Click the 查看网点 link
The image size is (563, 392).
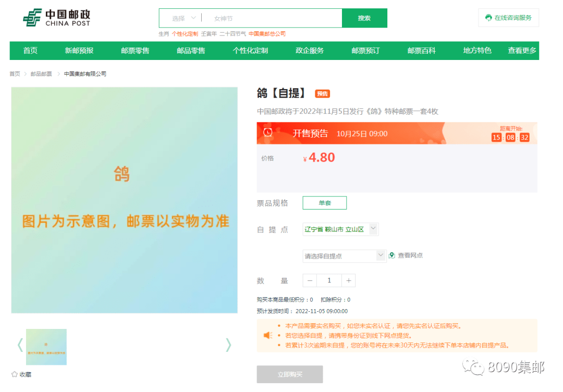[x=410, y=255]
